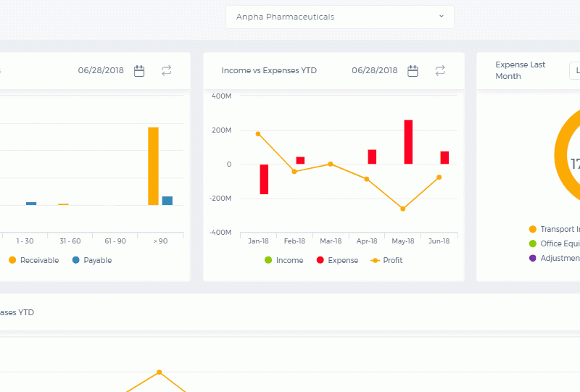
Task: Click the 06/28/2018 date in aging chart card
Action: tap(101, 70)
